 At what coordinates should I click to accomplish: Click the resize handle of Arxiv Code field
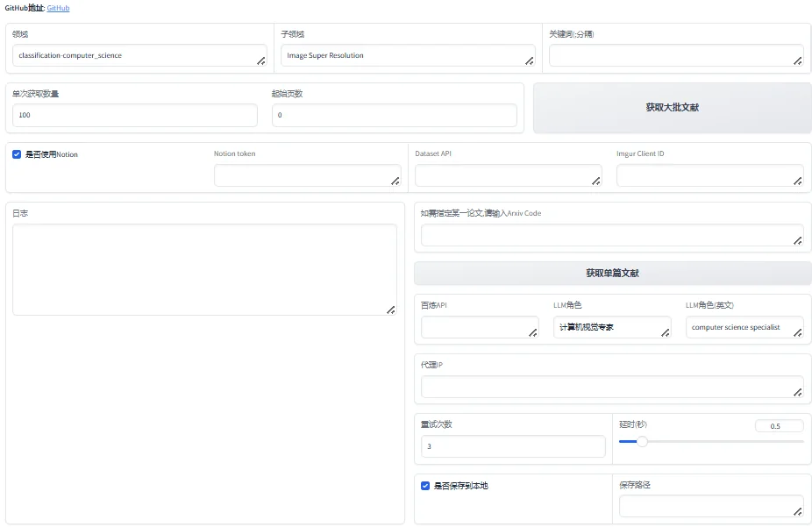(797, 241)
